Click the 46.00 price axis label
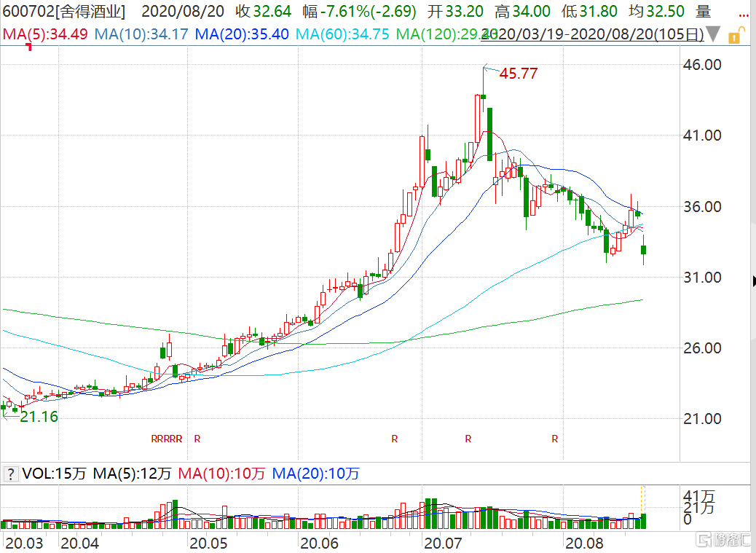 point(702,65)
